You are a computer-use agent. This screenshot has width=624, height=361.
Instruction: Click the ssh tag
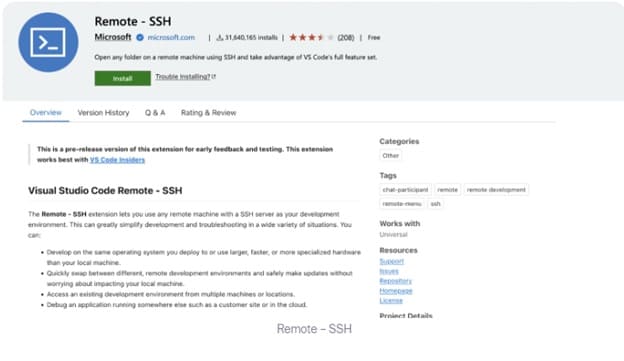click(436, 204)
